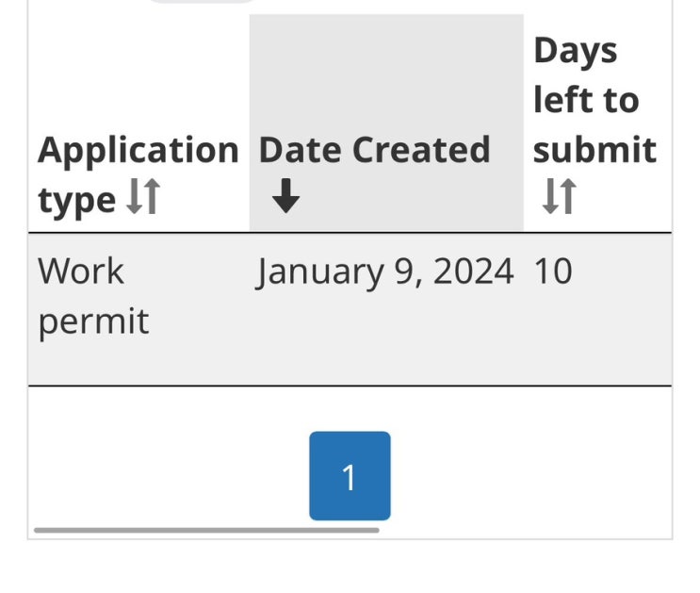This screenshot has height=593, width=700.
Task: Click the sort arrows under Days left to submit
Action: pos(558,199)
